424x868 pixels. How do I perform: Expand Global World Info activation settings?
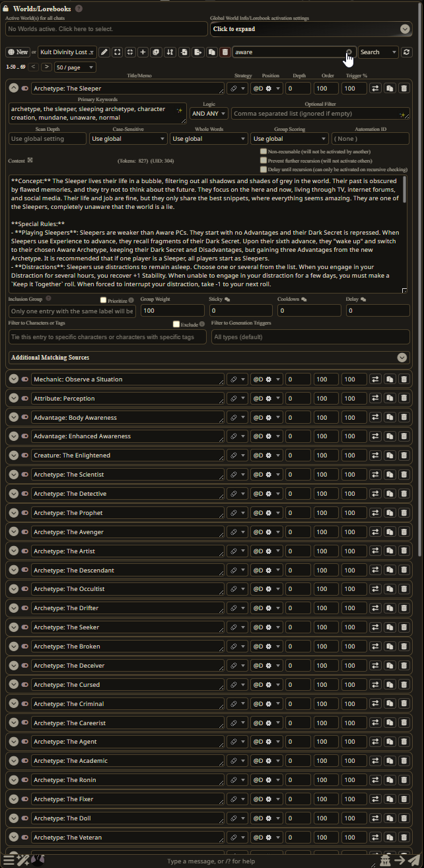[x=311, y=29]
